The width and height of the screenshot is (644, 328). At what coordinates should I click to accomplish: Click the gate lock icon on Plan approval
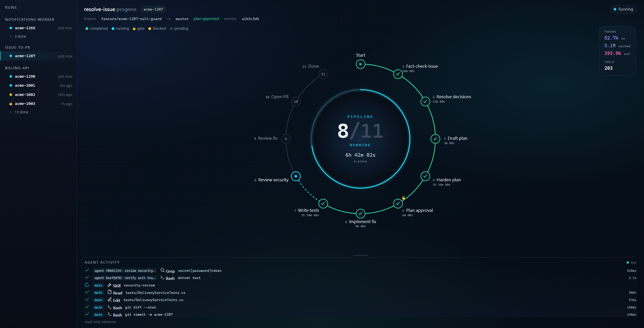tap(403, 198)
